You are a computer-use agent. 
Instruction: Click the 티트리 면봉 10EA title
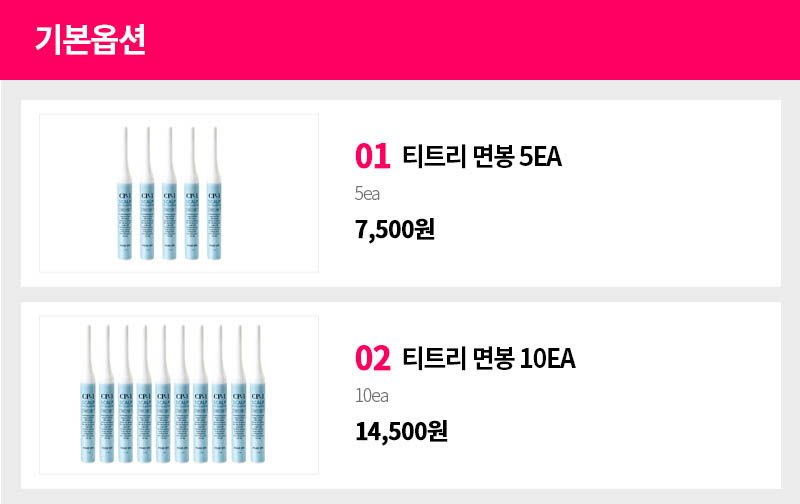coord(489,358)
